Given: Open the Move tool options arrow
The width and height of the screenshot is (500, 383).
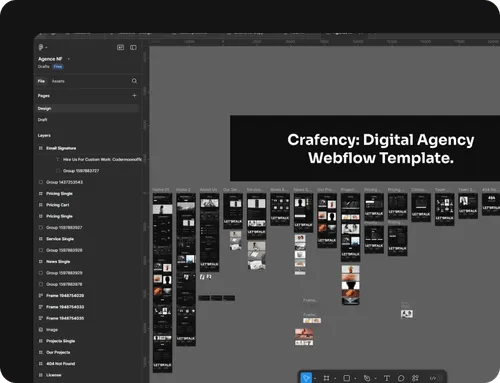Looking at the screenshot, I should 315,378.
